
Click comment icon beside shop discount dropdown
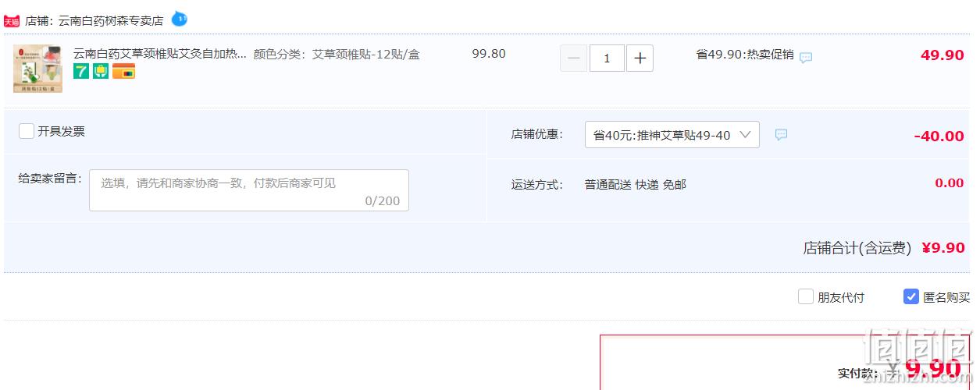(781, 135)
